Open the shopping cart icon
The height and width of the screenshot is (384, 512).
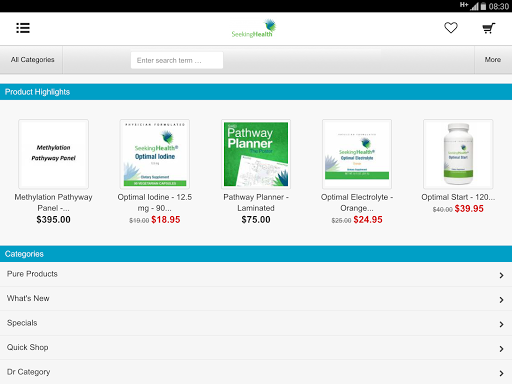[x=489, y=28]
